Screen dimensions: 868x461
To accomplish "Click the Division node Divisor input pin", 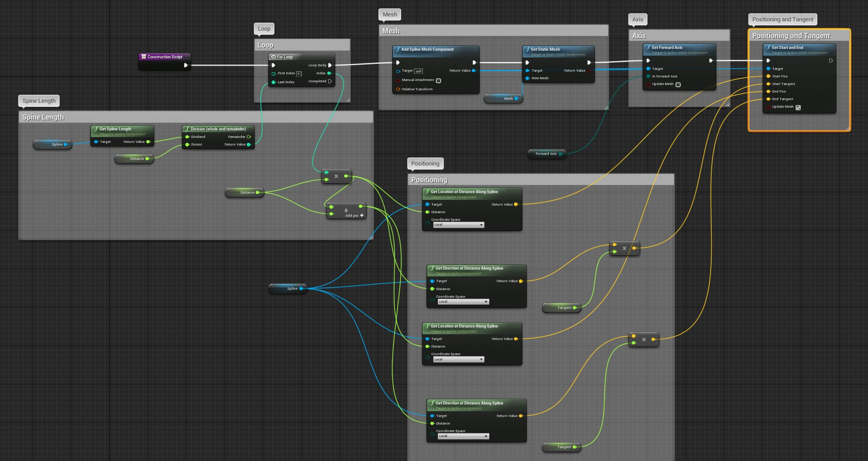I will tap(187, 145).
